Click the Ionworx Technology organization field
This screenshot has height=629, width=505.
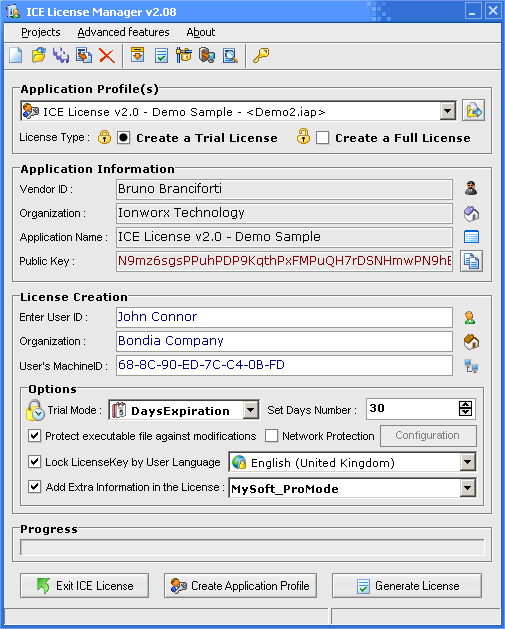click(x=284, y=213)
